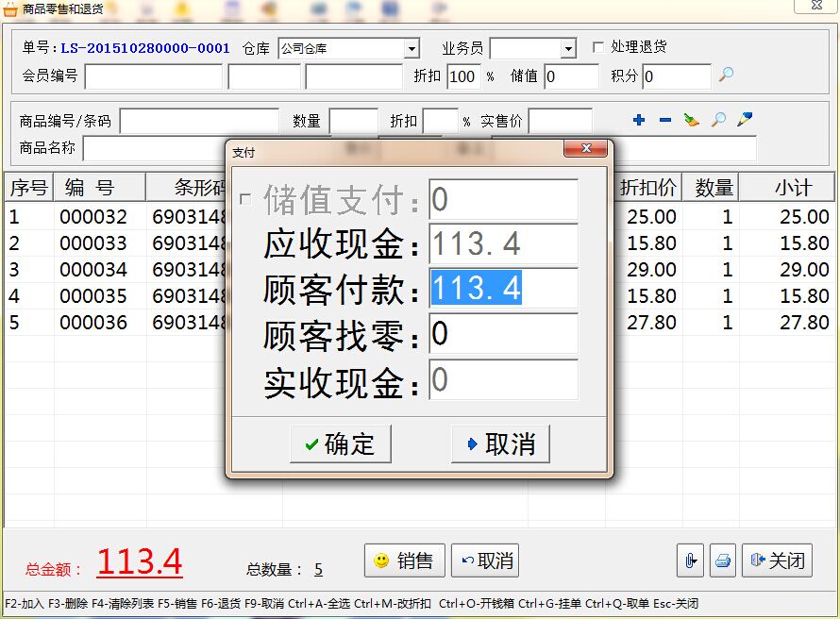The image size is (840, 619).
Task: Click the bottom 取消 button beside 销售
Action: click(x=485, y=560)
